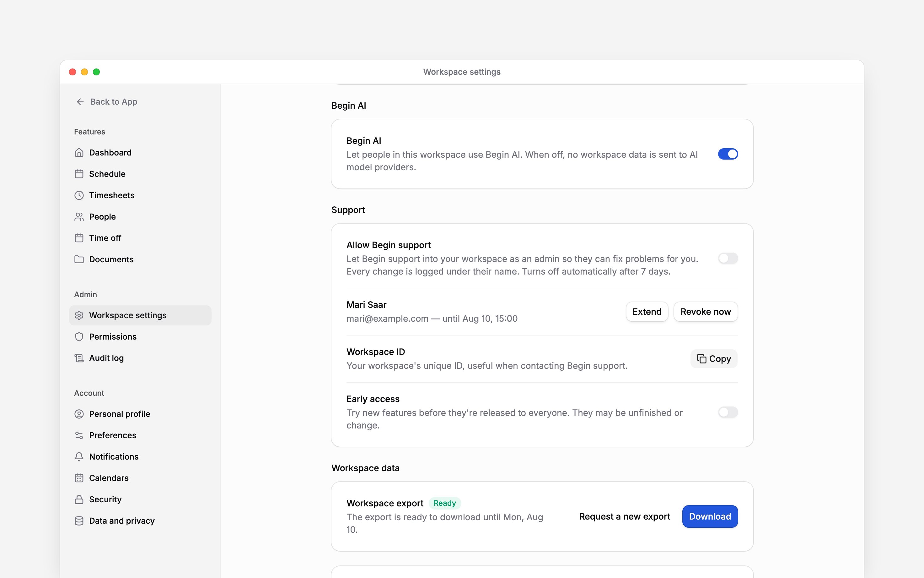Click the Calendars grid icon

tap(79, 478)
